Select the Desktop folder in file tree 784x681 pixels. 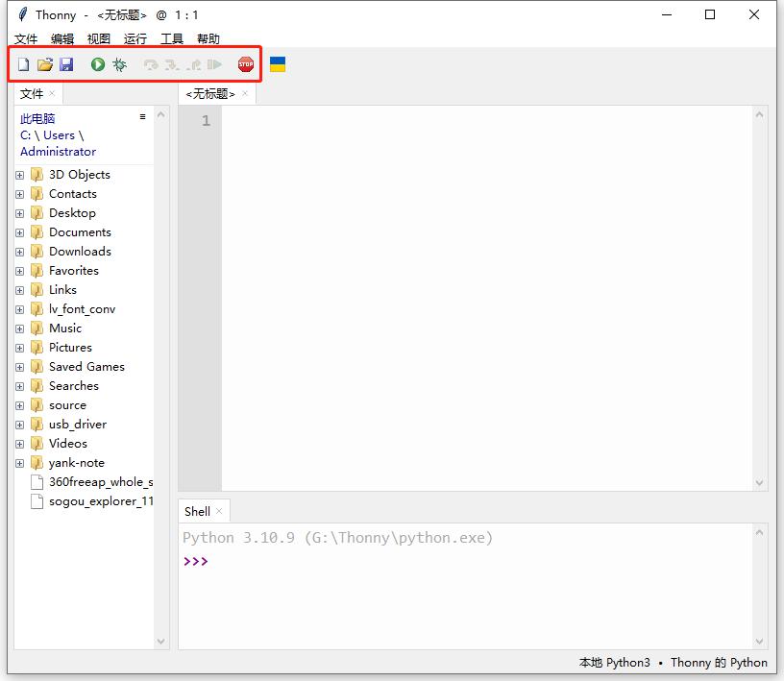coord(72,213)
